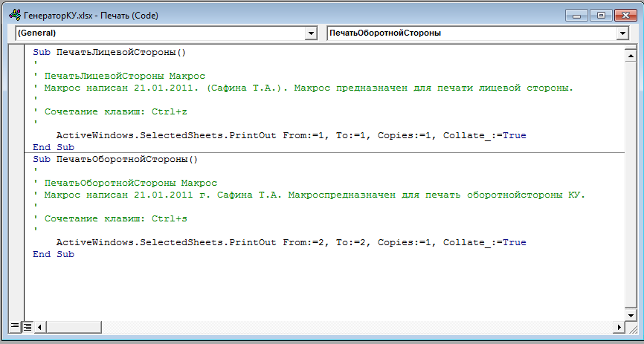Screen dimensions: 644x344
Task: Click the vertical scrollbar track
Action: [630, 185]
